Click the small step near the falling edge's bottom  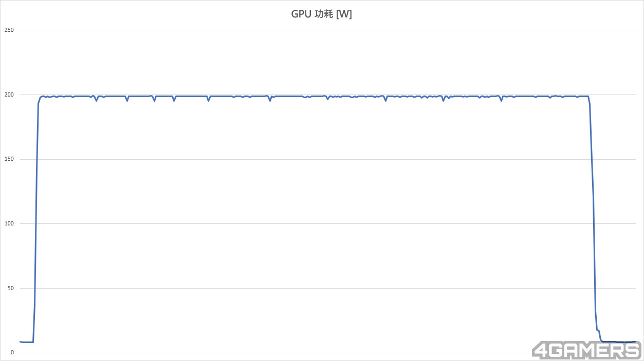[598, 330]
